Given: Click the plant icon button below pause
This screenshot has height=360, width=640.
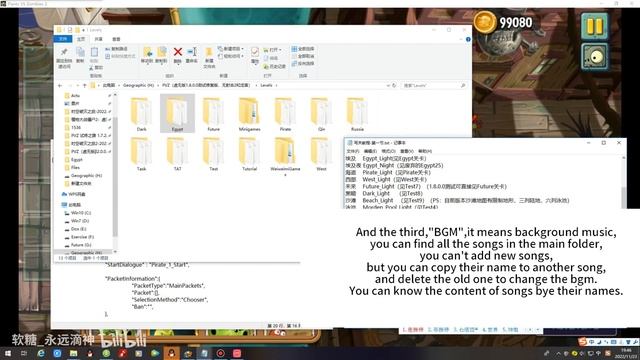Looking at the screenshot, I should coord(594,57).
